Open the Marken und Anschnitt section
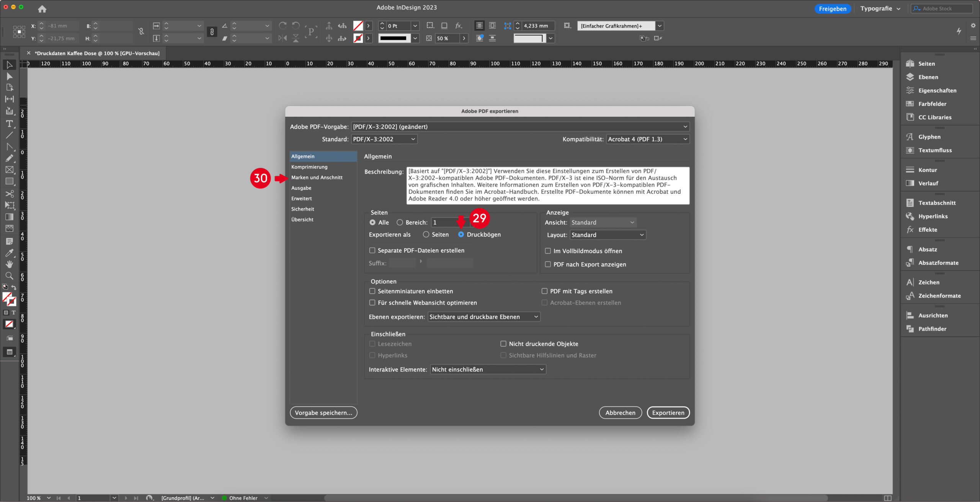Screen dimensions: 980x502 tap(317, 177)
